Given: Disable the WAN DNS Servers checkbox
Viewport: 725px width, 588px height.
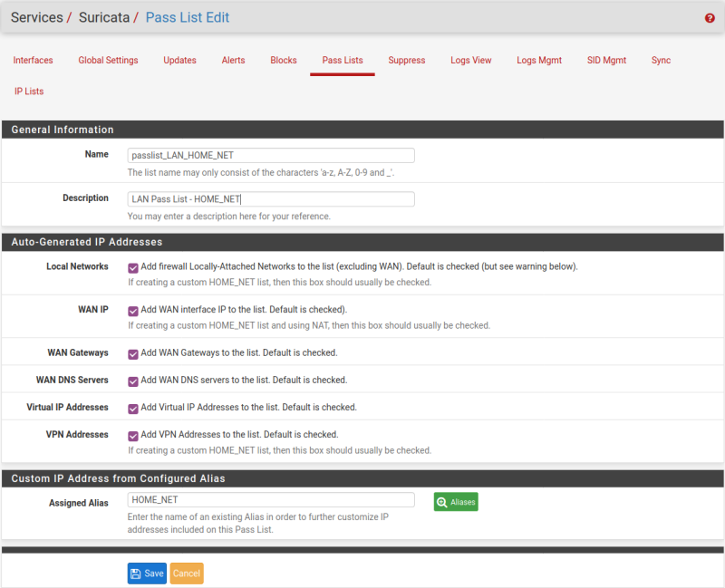Looking at the screenshot, I should 133,381.
